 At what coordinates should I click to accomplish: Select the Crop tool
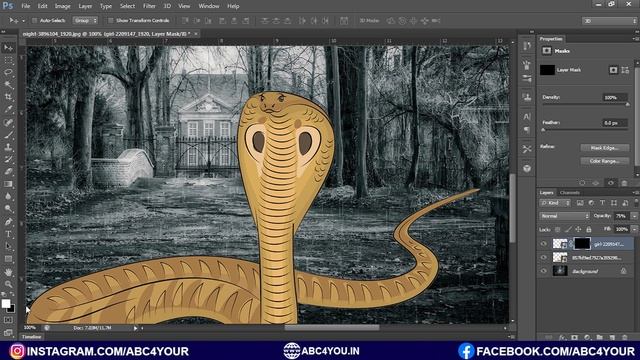(x=8, y=97)
